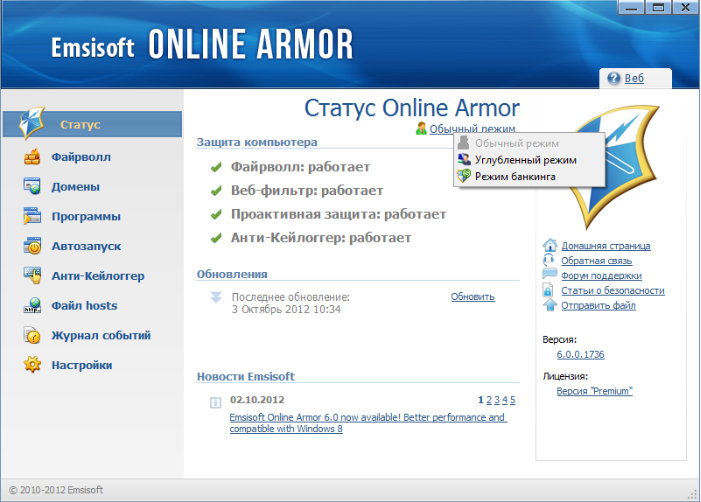The width and height of the screenshot is (701, 502).
Task: Click the Статус shield icon in sidebar
Action: pyautogui.click(x=32, y=122)
